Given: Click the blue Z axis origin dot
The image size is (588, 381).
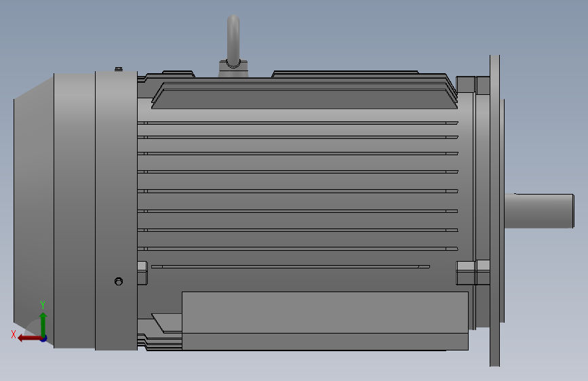Looking at the screenshot, I should [x=44, y=338].
